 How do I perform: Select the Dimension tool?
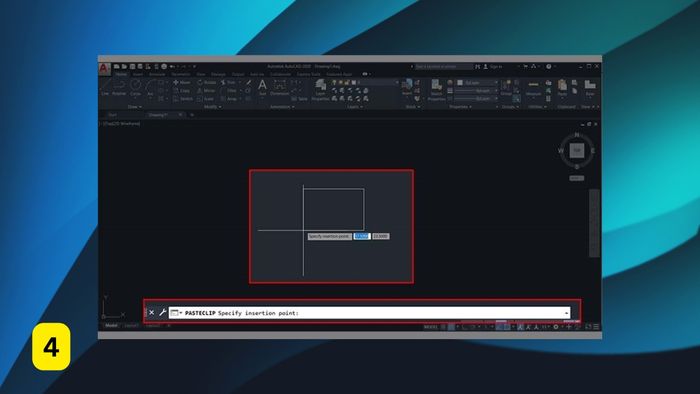point(279,87)
